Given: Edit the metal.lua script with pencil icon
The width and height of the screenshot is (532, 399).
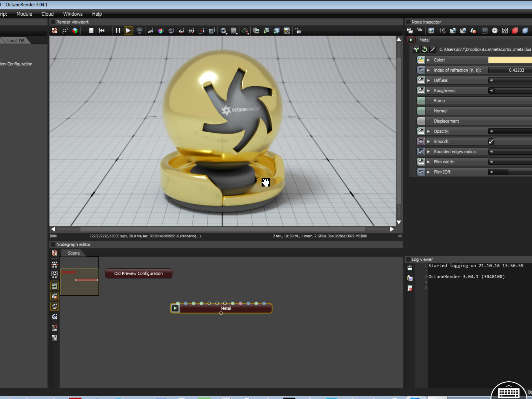Looking at the screenshot, I should coord(433,49).
